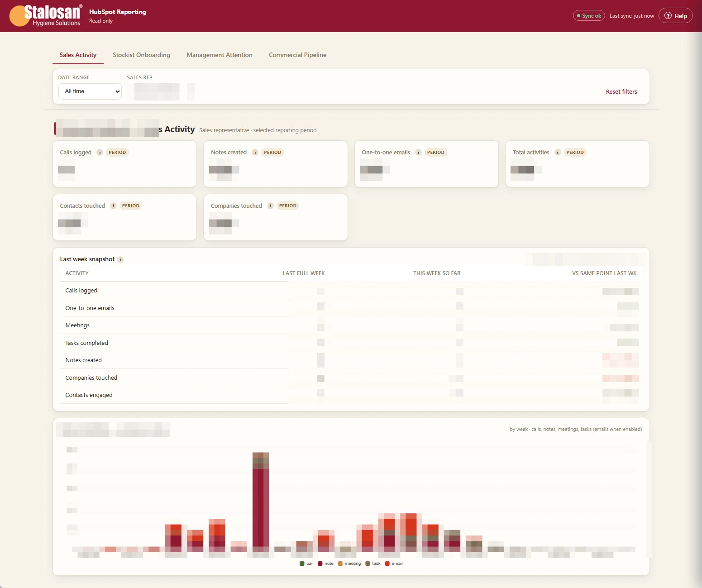The image size is (702, 588).
Task: Click the 'THIS WEEK SO FAR' column header
Action: (437, 273)
